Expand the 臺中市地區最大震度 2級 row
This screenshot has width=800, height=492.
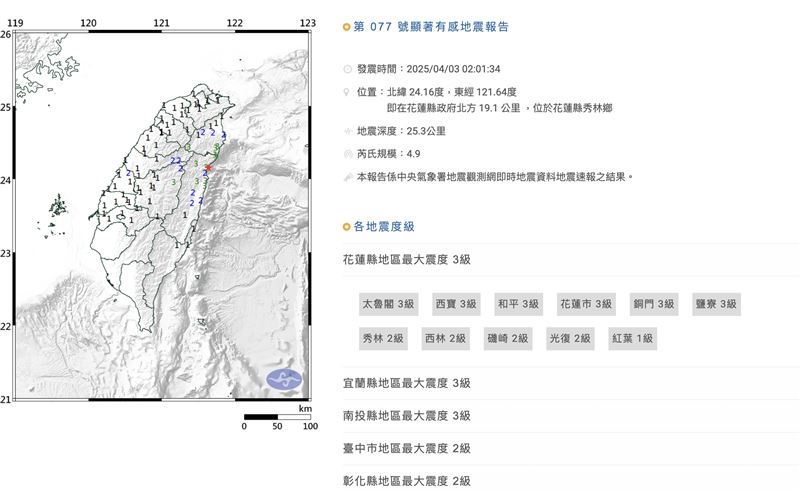[571, 449]
